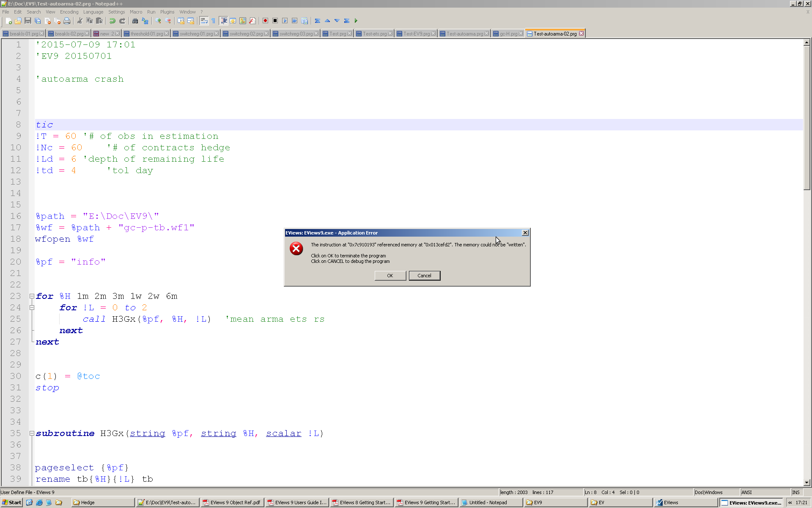
Task: Collapse the 'for %H' fold at line 23
Action: coord(32,296)
